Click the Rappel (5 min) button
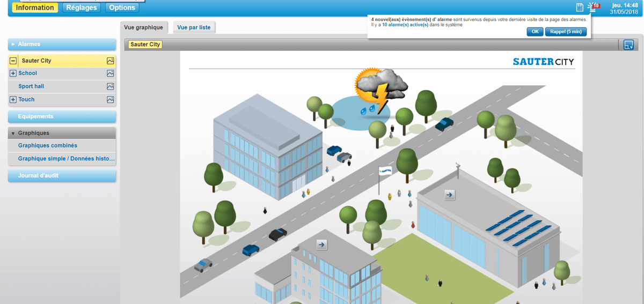644x304 pixels. [x=566, y=32]
